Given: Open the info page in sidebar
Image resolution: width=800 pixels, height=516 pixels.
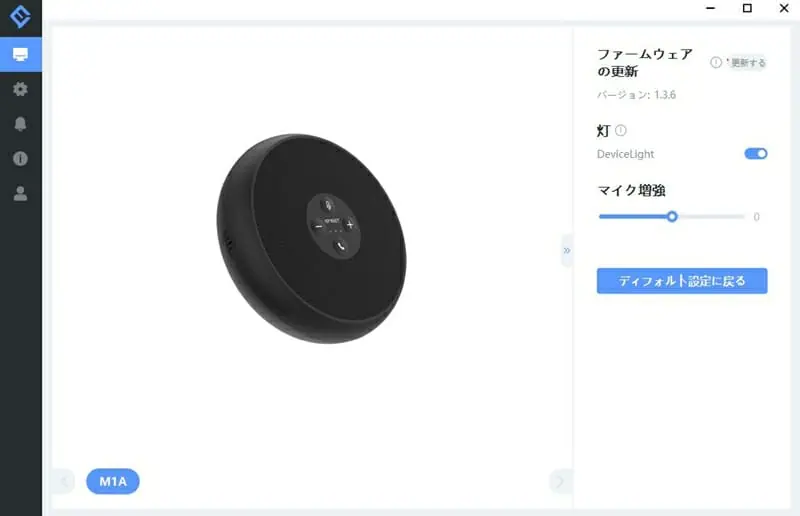Looking at the screenshot, I should click(20, 159).
